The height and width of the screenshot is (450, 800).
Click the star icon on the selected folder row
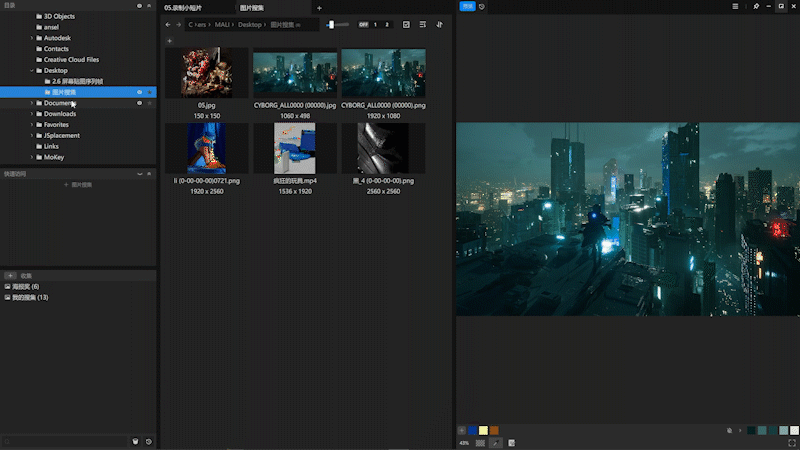pos(149,92)
